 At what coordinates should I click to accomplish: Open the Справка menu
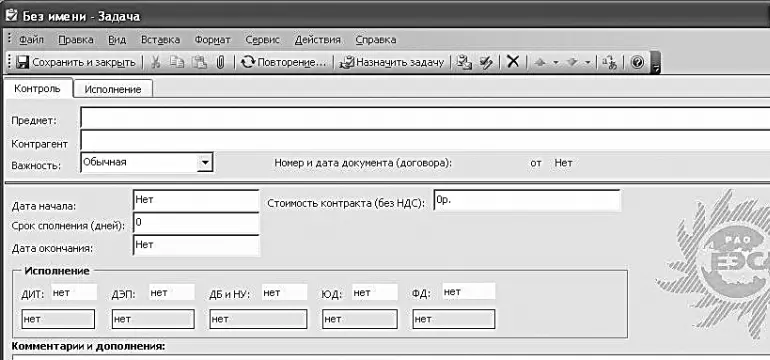coord(376,40)
